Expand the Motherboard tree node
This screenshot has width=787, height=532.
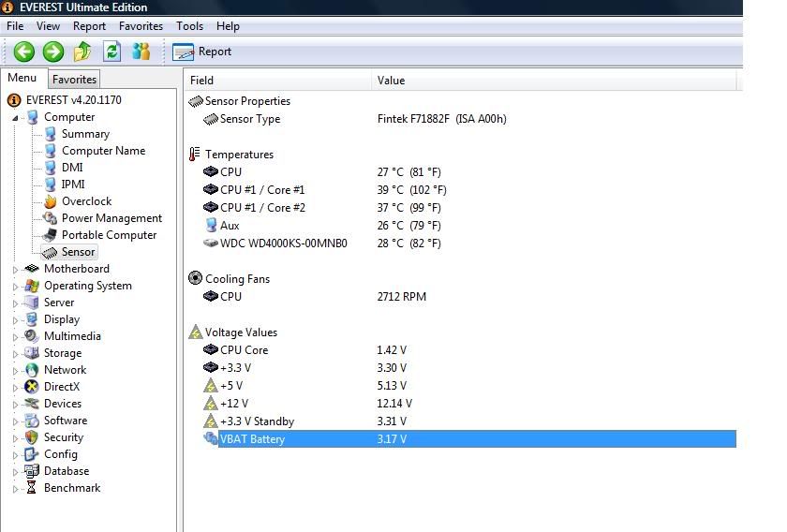(15, 270)
